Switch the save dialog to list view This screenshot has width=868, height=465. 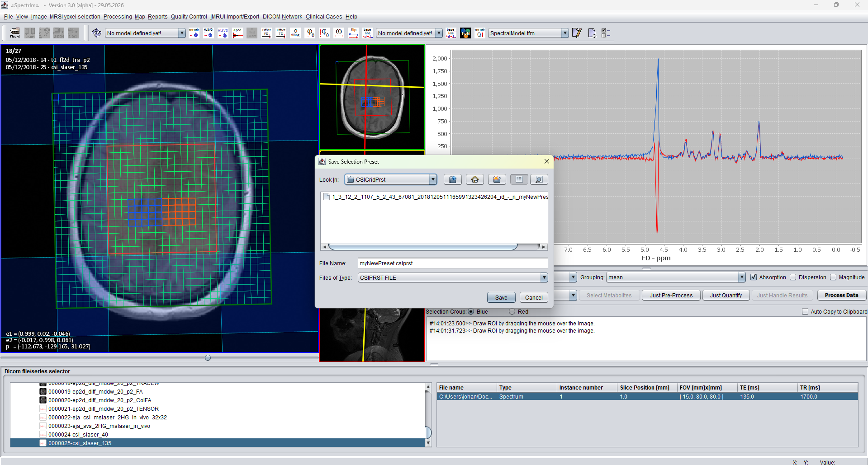519,179
